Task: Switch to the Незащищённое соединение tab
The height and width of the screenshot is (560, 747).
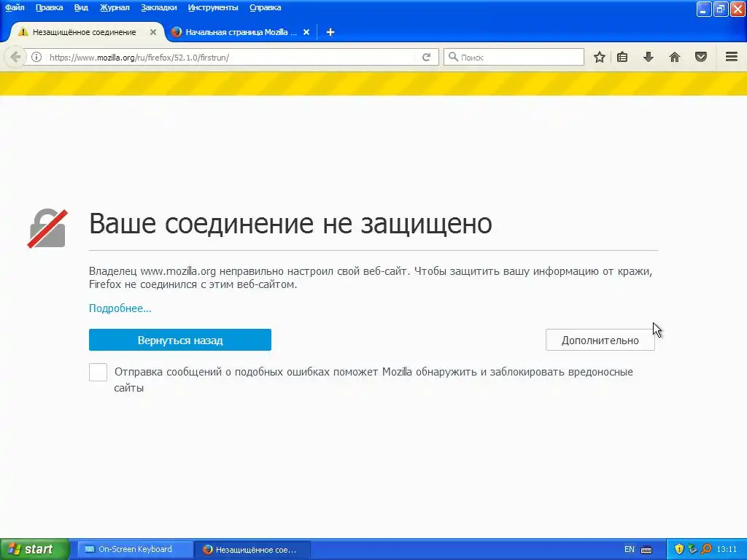Action: (85, 32)
